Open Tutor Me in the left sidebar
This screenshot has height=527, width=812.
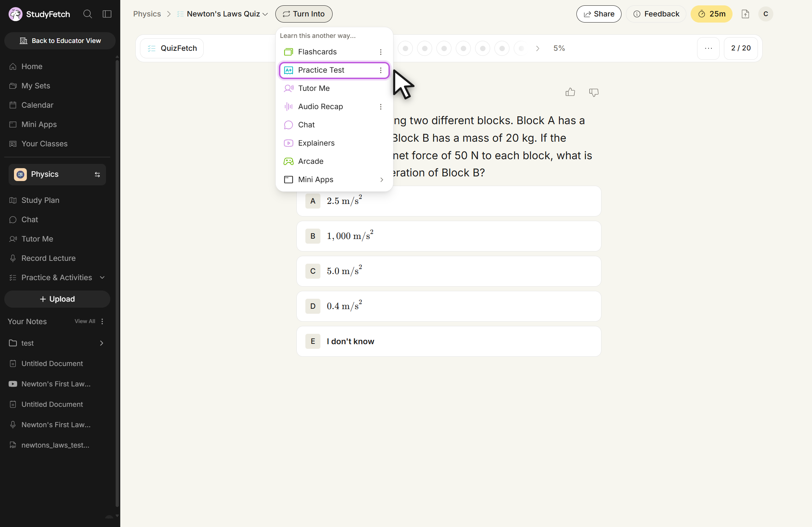(x=57, y=239)
